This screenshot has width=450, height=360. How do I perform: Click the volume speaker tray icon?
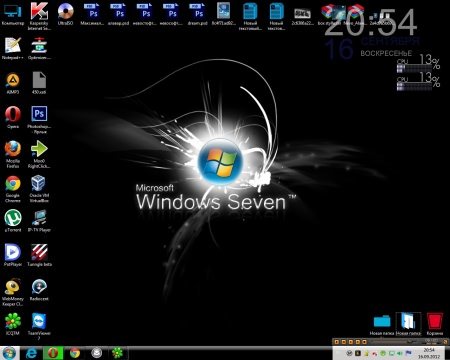(x=399, y=353)
